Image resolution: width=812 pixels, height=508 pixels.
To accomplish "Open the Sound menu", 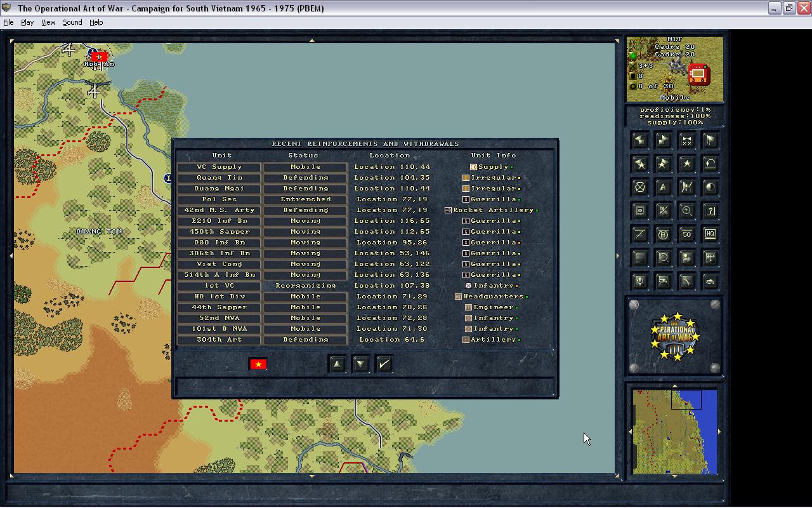I will point(72,22).
